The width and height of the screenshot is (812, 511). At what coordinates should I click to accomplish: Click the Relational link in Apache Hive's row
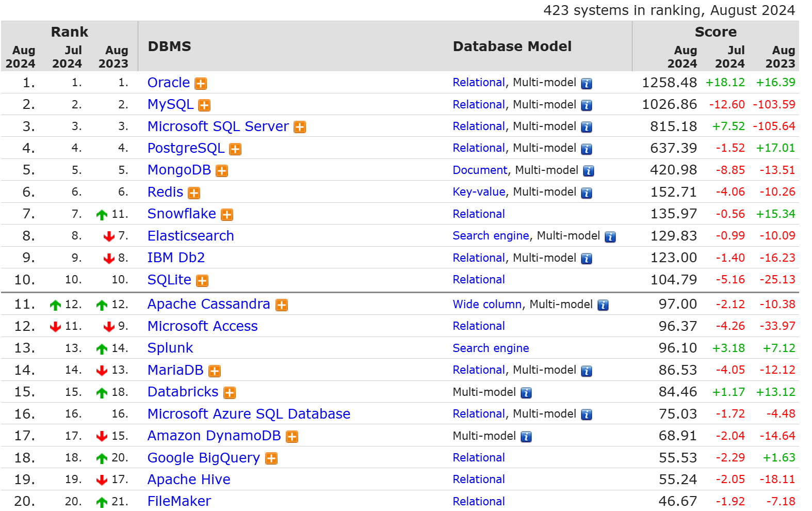point(479,480)
